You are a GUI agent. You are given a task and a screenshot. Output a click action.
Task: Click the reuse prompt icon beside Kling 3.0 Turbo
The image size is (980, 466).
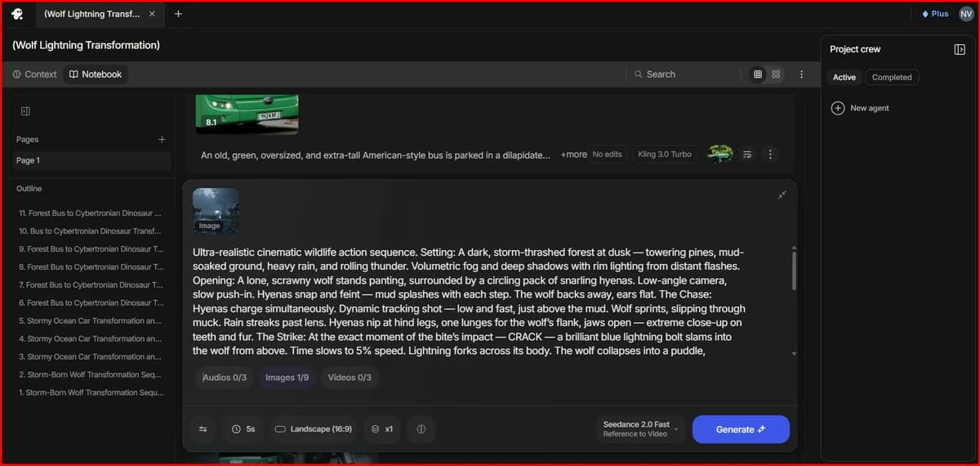pyautogui.click(x=747, y=155)
